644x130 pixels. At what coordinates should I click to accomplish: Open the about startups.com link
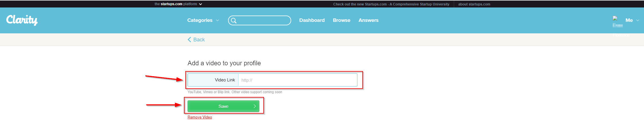point(474,4)
